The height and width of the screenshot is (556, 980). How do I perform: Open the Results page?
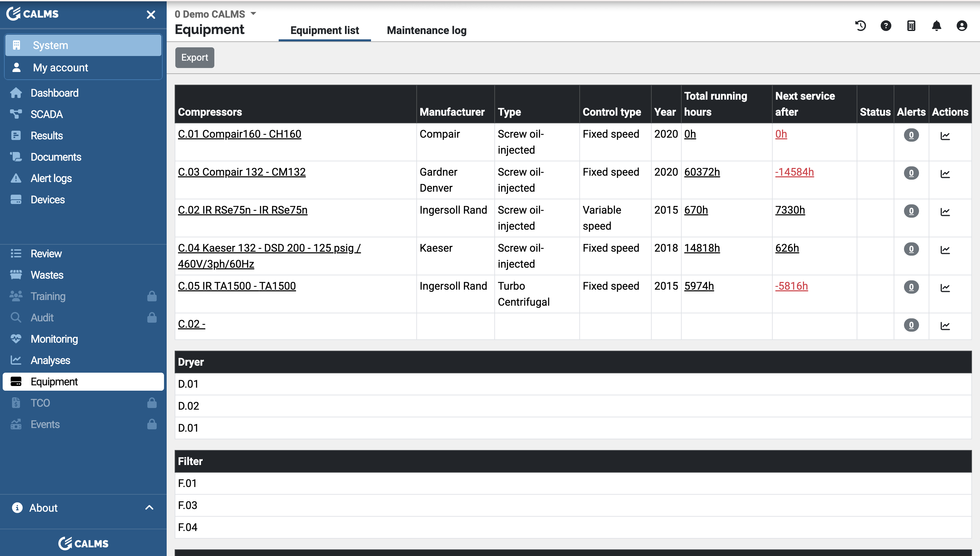pos(83,136)
